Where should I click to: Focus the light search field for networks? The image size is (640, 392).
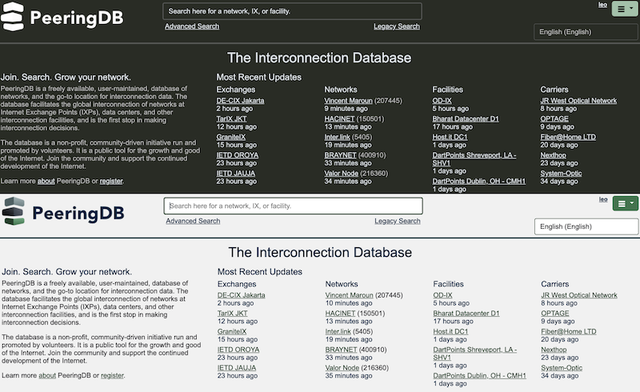[293, 206]
